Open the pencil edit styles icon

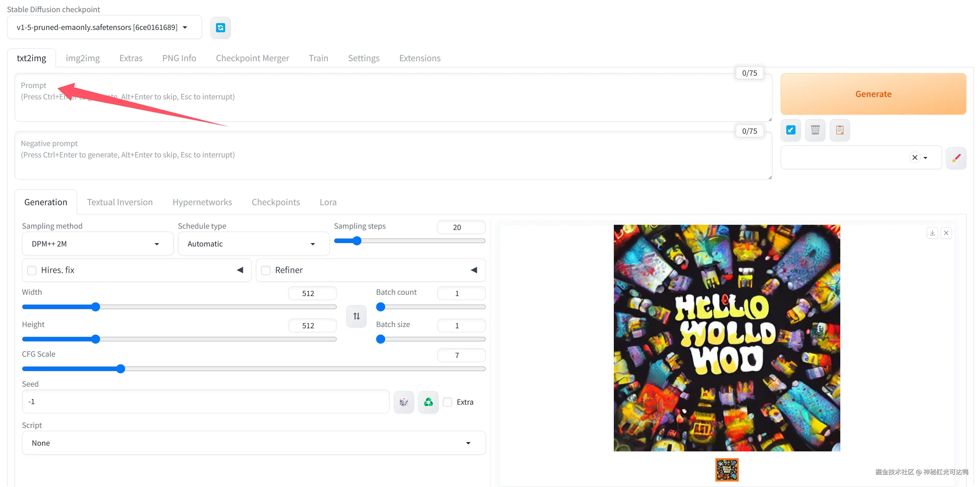coord(956,158)
